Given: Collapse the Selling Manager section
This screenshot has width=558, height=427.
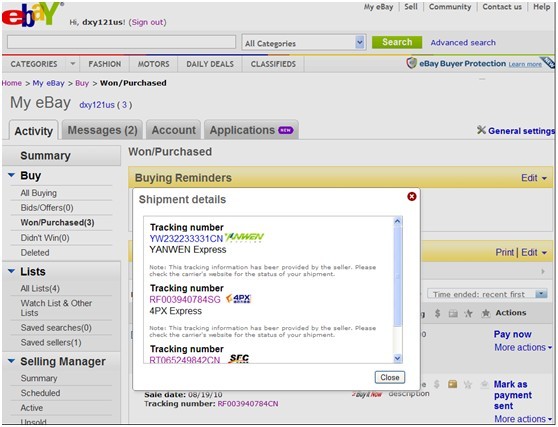Looking at the screenshot, I should point(11,361).
